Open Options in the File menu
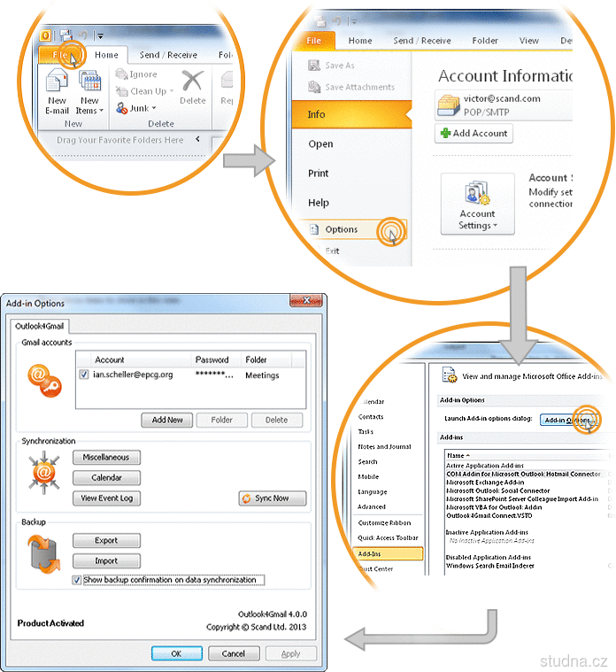This screenshot has height=672, width=616. [351, 229]
